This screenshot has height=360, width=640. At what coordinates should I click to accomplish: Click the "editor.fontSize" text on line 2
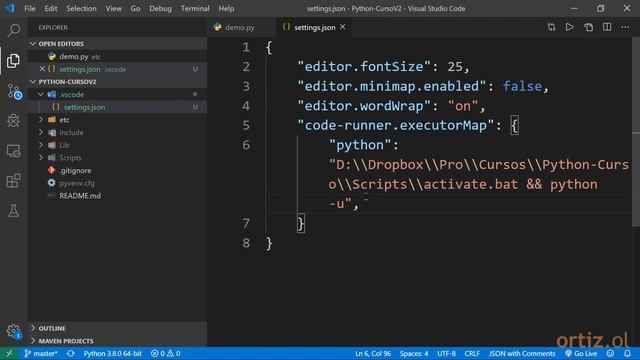click(x=364, y=67)
